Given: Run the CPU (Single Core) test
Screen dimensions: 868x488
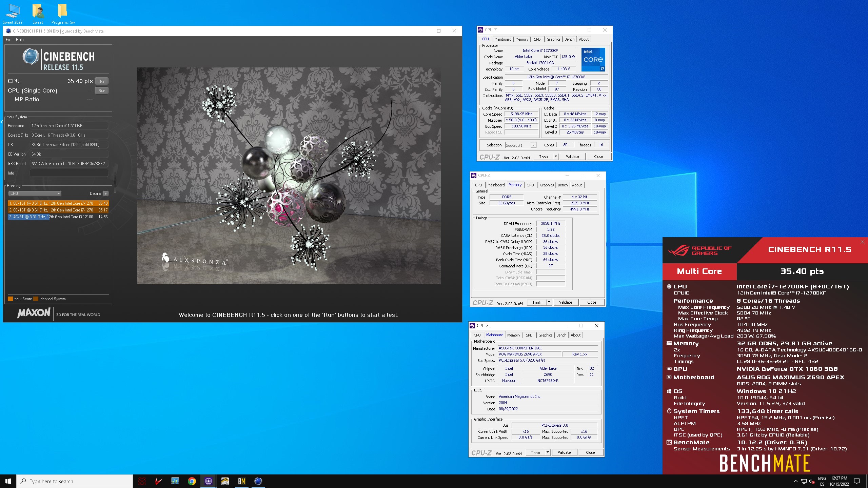Looking at the screenshot, I should [102, 91].
